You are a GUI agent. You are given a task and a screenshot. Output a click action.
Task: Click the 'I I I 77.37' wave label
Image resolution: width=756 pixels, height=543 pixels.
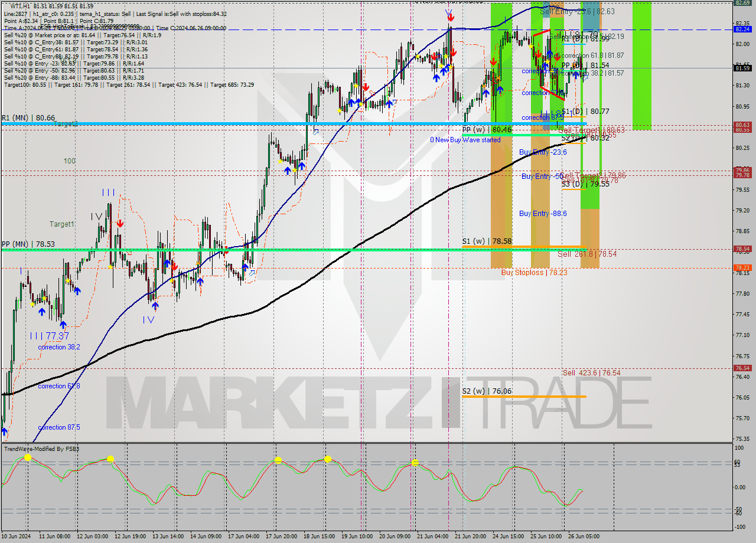tap(50, 336)
